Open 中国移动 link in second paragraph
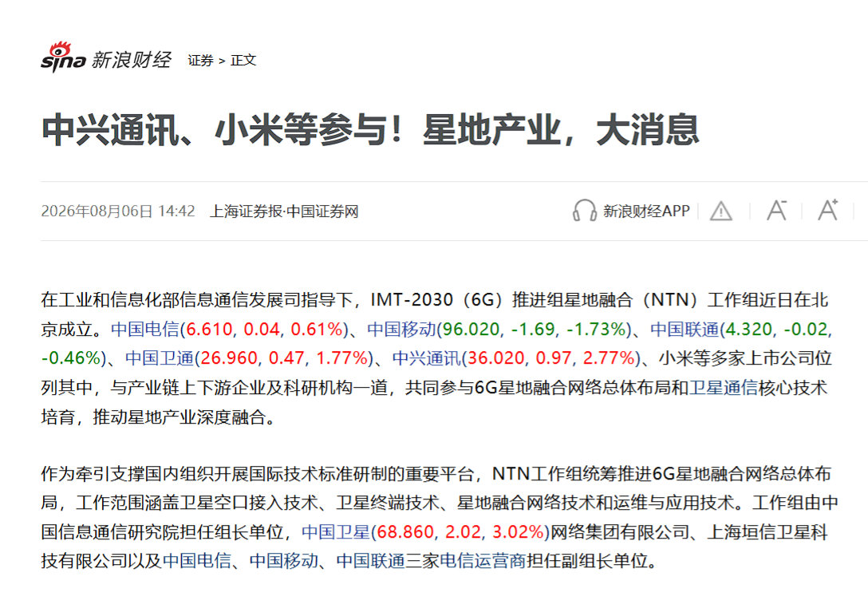The height and width of the screenshot is (604, 868). pos(283,560)
